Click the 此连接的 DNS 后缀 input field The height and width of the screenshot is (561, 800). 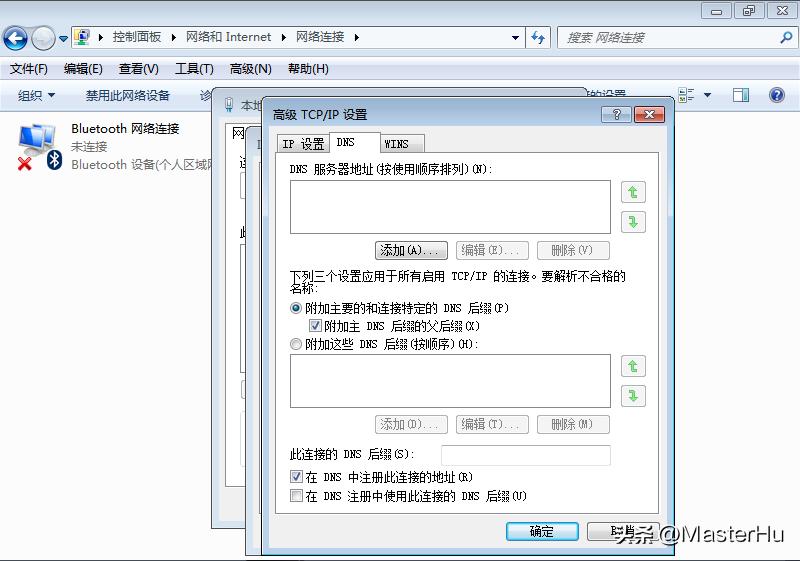[x=526, y=455]
